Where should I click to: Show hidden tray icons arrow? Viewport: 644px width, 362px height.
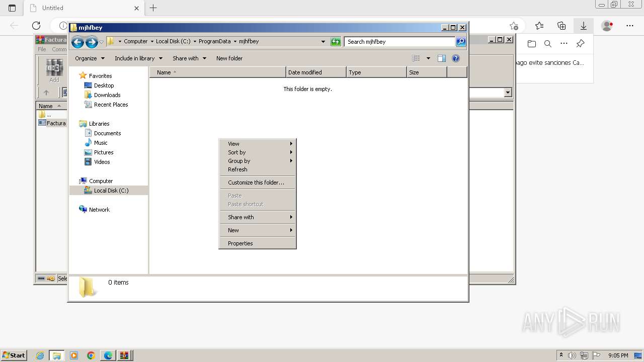tap(561, 355)
